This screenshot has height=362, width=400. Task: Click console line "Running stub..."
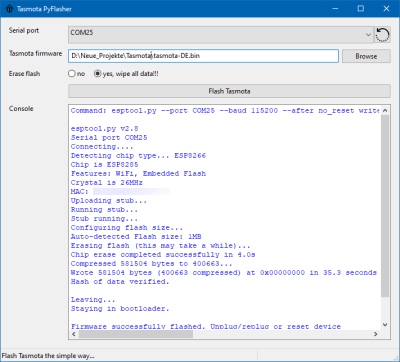click(x=104, y=210)
